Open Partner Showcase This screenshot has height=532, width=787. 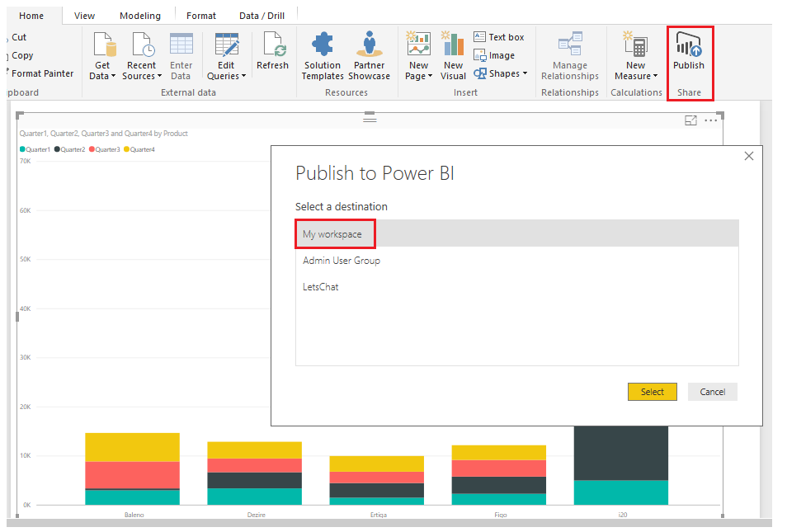(369, 56)
